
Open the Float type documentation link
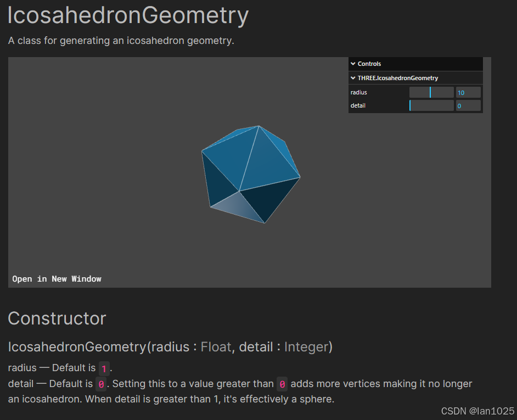pyautogui.click(x=216, y=346)
